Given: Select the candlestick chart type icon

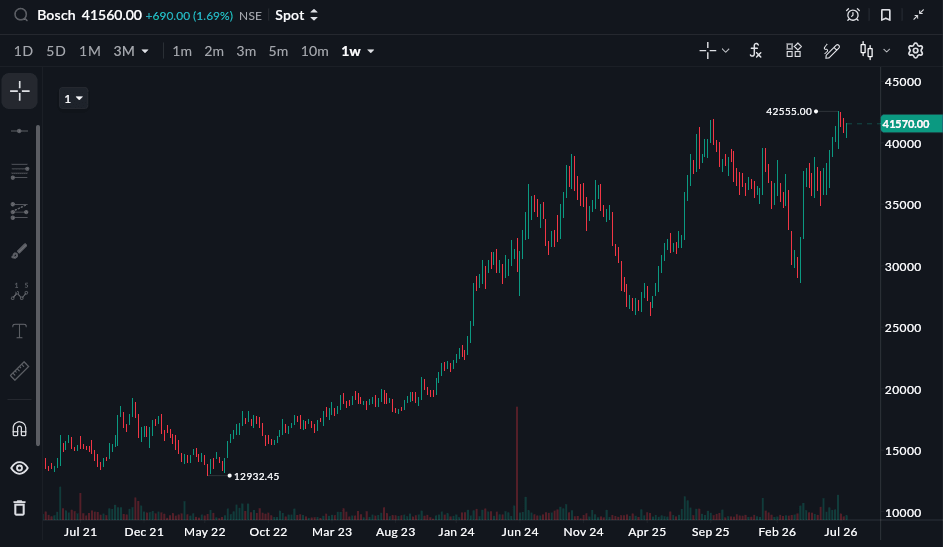Looking at the screenshot, I should coord(866,50).
